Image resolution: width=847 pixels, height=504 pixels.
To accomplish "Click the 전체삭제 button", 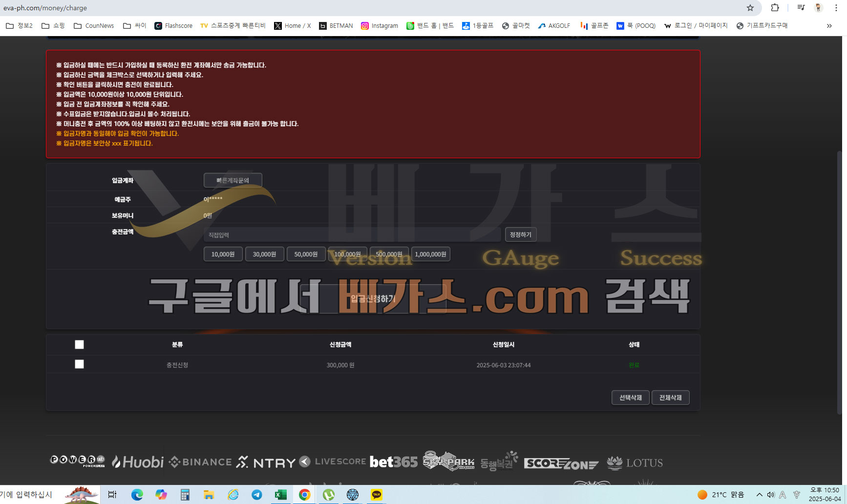I will 670,398.
